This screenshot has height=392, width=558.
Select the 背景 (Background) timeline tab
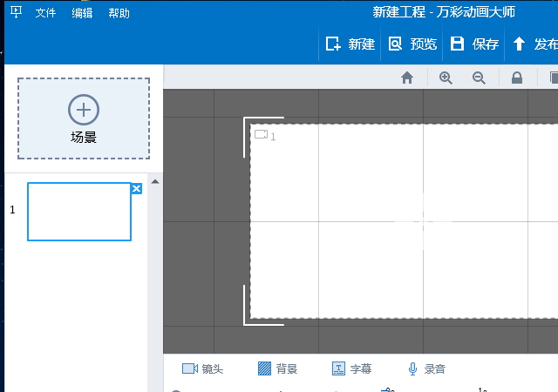pos(277,368)
